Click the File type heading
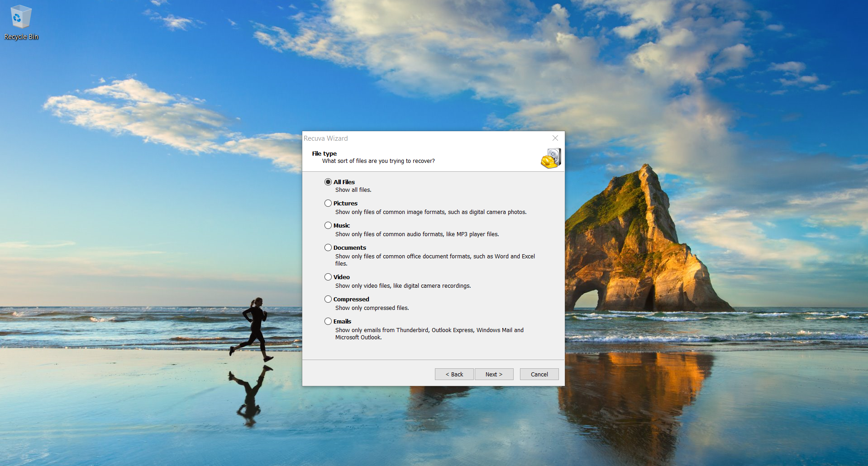Screen dimensions: 868x466 point(324,153)
